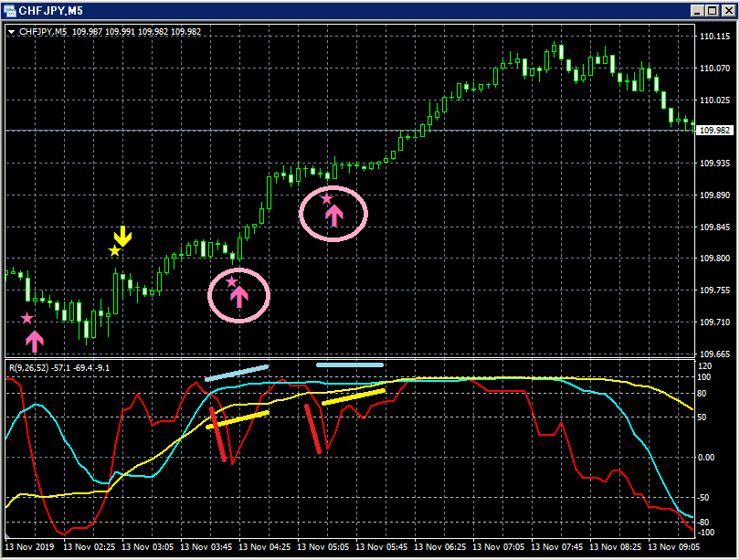Click the pink star inside the lower circle
Image resolution: width=740 pixels, height=560 pixels.
point(231,282)
